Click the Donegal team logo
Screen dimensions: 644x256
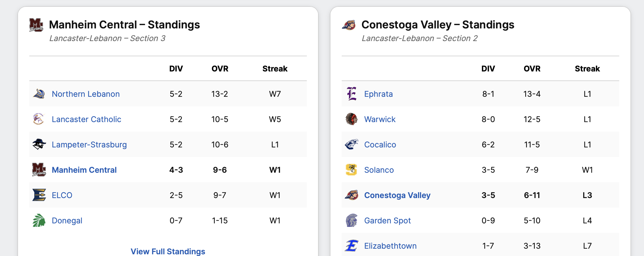39,220
